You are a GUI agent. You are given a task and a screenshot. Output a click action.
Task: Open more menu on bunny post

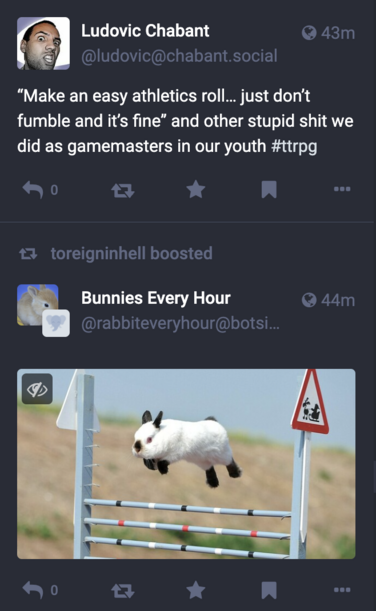342,590
